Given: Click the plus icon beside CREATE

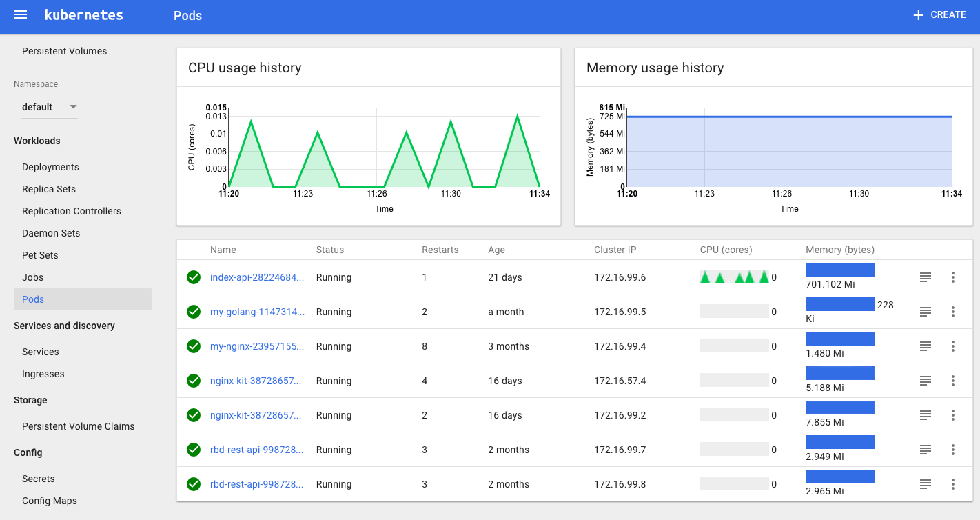Looking at the screenshot, I should (x=918, y=15).
